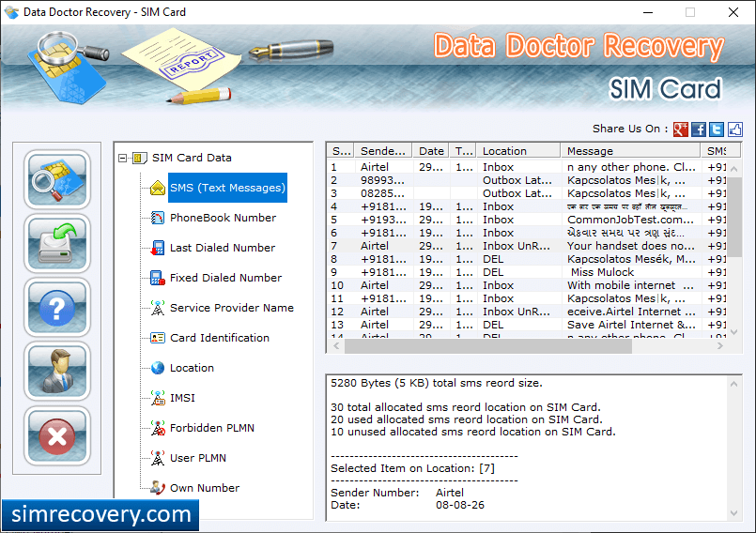Share on Facebook icon
This screenshot has width=756, height=533.
[699, 129]
